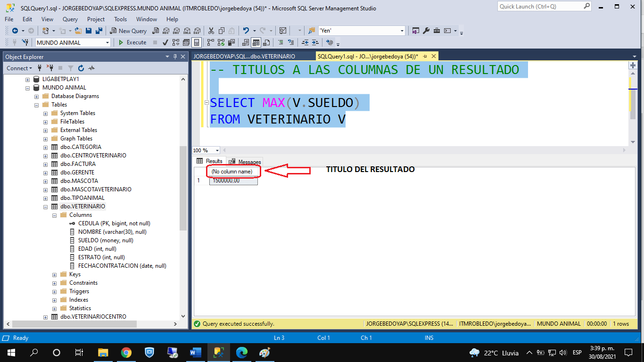The width and height of the screenshot is (644, 362).
Task: Open the Tools menu
Action: 120,19
